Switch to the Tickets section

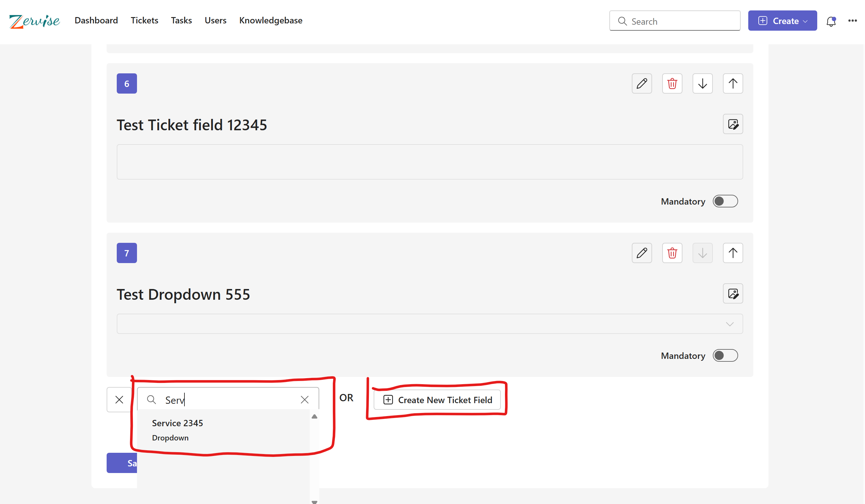click(144, 20)
